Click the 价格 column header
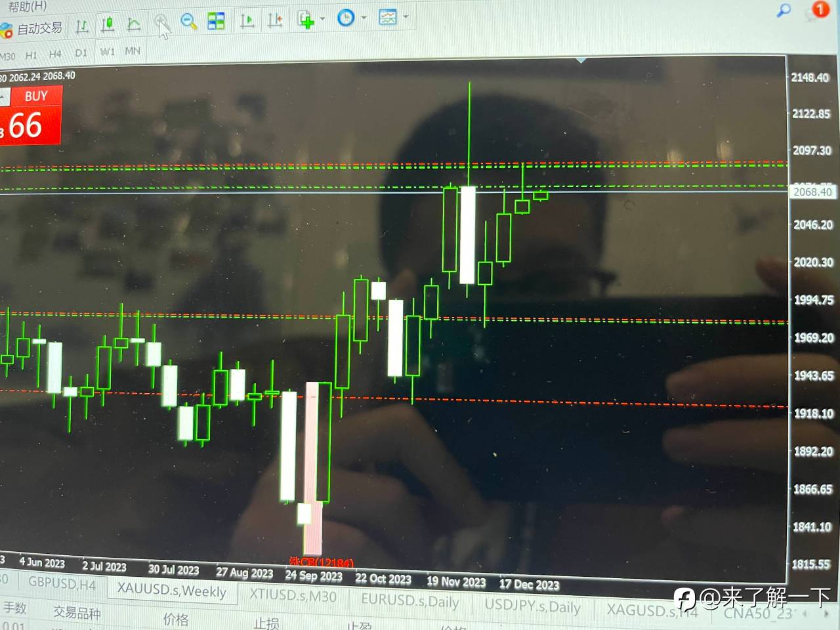 pyautogui.click(x=176, y=619)
